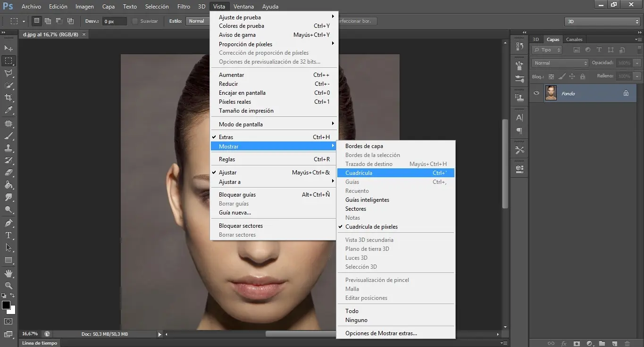Choose the Lasso tool
The image size is (644, 347).
coord(8,73)
